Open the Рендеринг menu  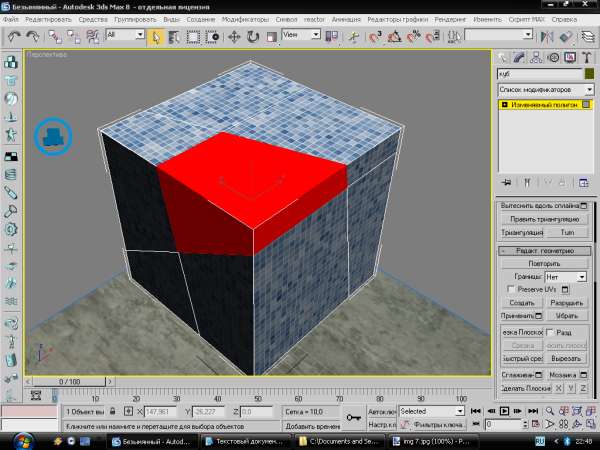451,19
